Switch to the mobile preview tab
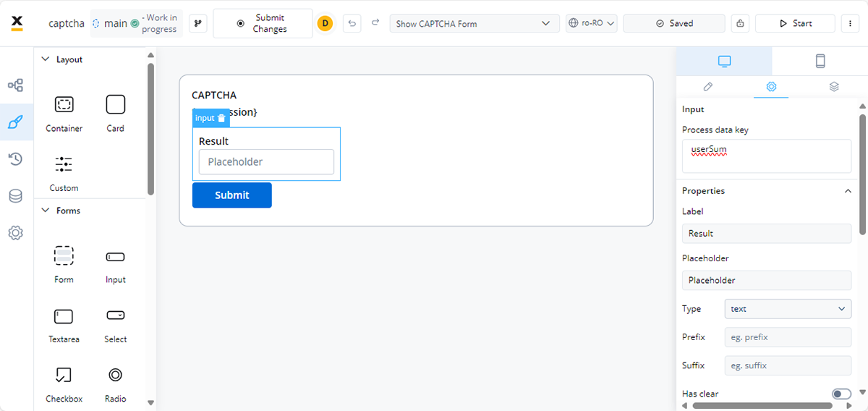The width and height of the screenshot is (868, 411). 820,62
